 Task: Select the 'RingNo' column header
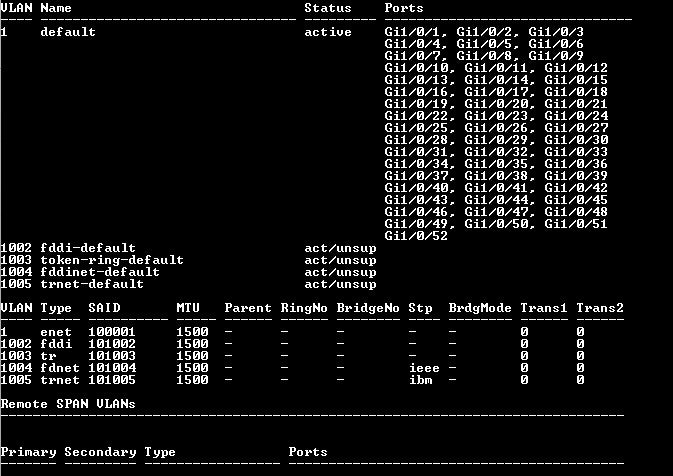click(304, 308)
